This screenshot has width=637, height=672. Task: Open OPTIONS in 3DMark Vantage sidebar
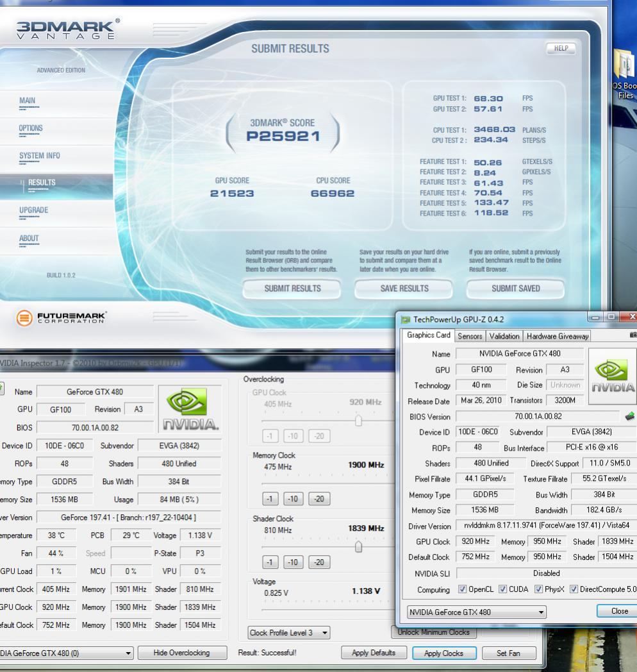pyautogui.click(x=30, y=128)
